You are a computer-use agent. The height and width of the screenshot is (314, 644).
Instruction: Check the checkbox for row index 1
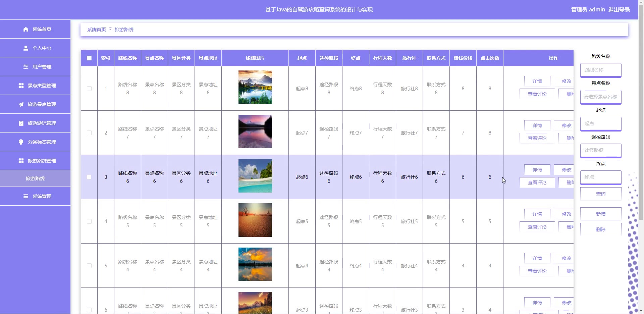click(x=89, y=89)
